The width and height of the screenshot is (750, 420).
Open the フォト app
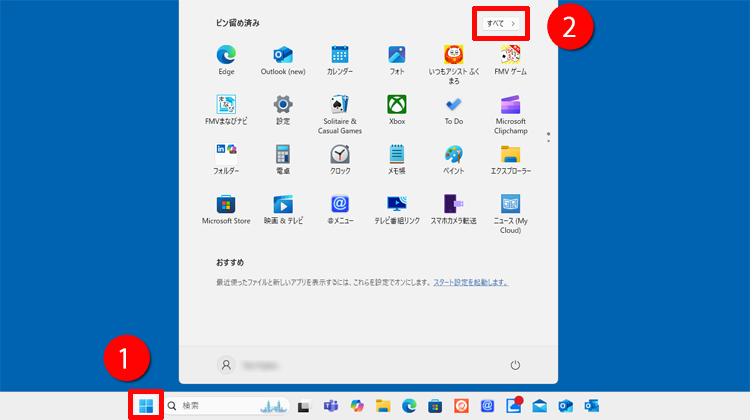(x=397, y=60)
